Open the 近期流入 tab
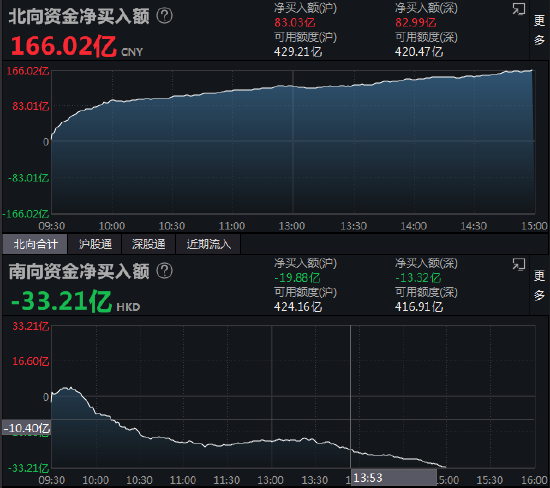 click(208, 244)
